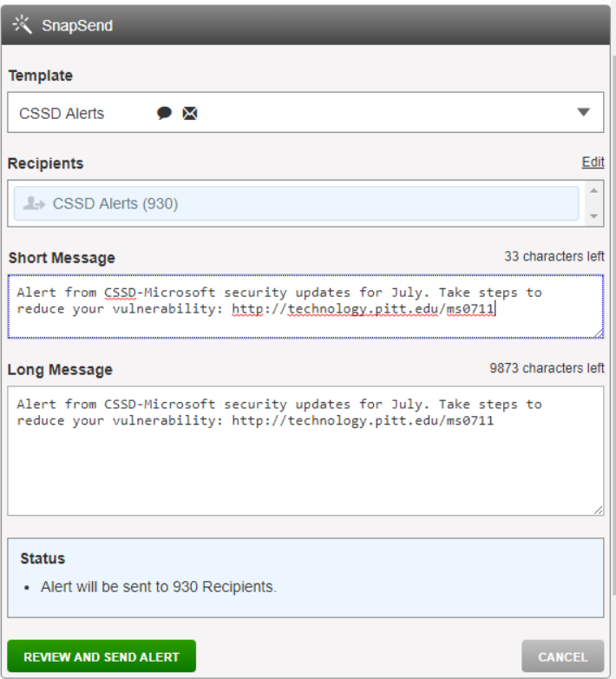Open the Template dropdown arrow
This screenshot has width=616, height=679.
584,112
